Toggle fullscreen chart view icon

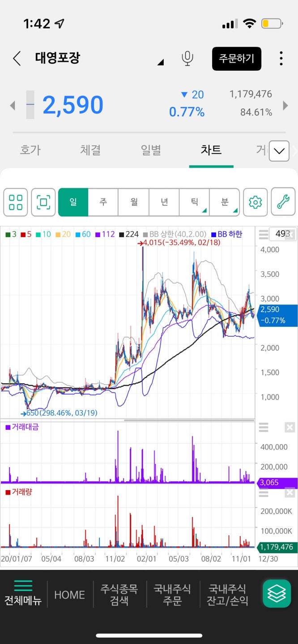pyautogui.click(x=43, y=202)
